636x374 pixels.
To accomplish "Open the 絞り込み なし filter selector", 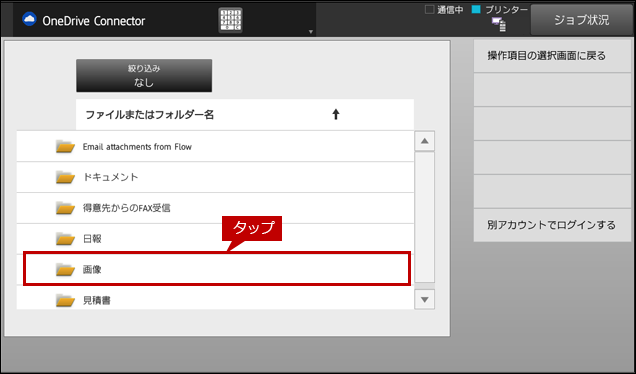I will [x=144, y=75].
